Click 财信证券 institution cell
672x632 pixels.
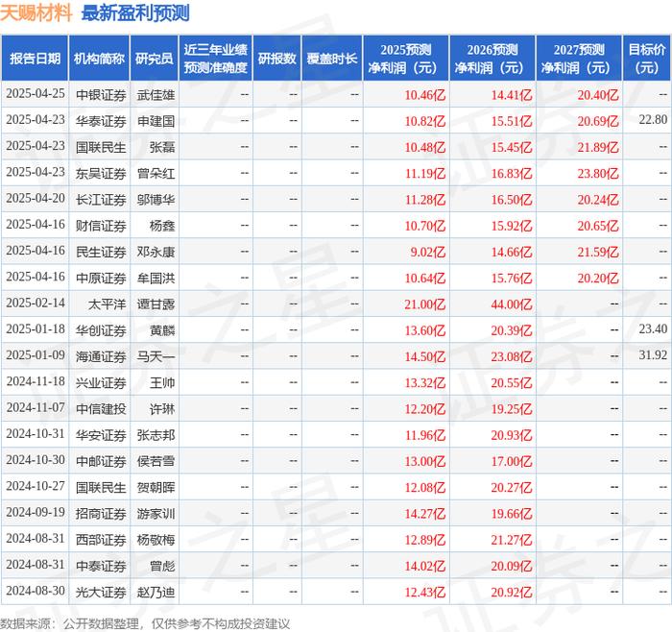pos(101,226)
